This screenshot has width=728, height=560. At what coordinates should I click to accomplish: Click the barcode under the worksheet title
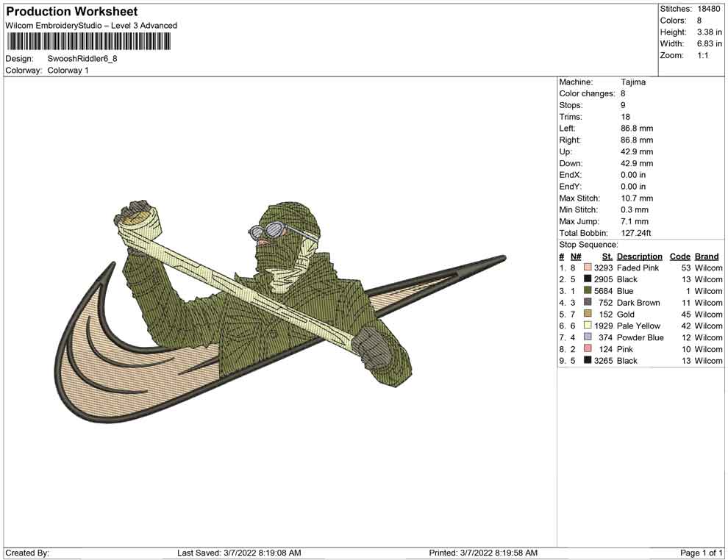[88, 42]
